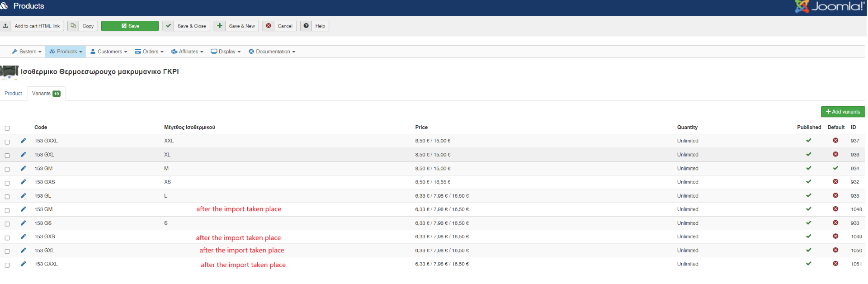Set variant ID 1049 as default

[x=835, y=237]
